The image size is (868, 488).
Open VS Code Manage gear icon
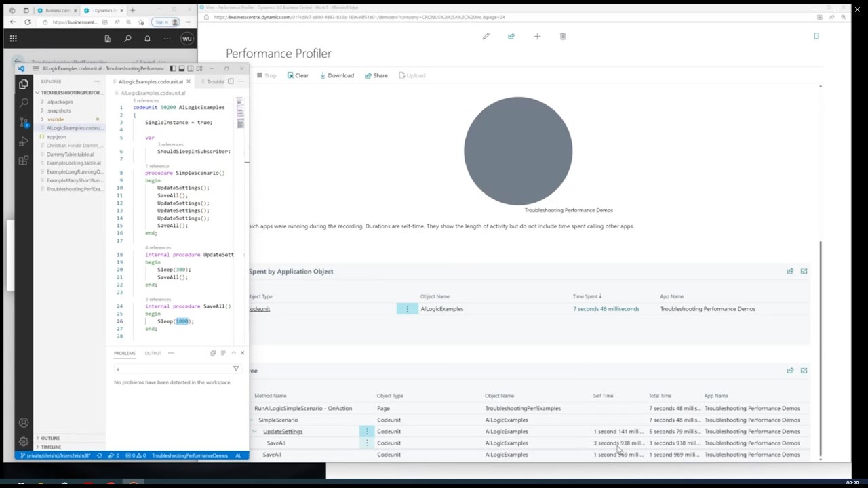[x=24, y=441]
